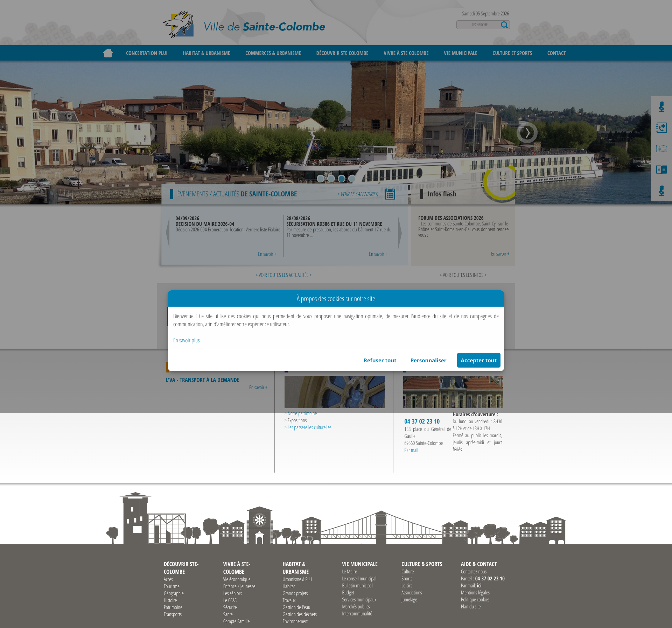
Task: Click Personnaliser in the cookie dialog
Action: [428, 360]
